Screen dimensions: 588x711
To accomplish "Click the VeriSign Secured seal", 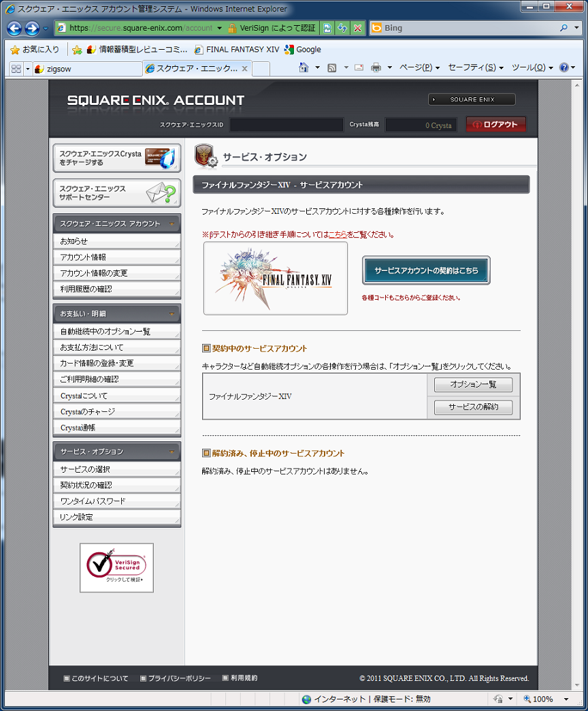I will tap(116, 568).
